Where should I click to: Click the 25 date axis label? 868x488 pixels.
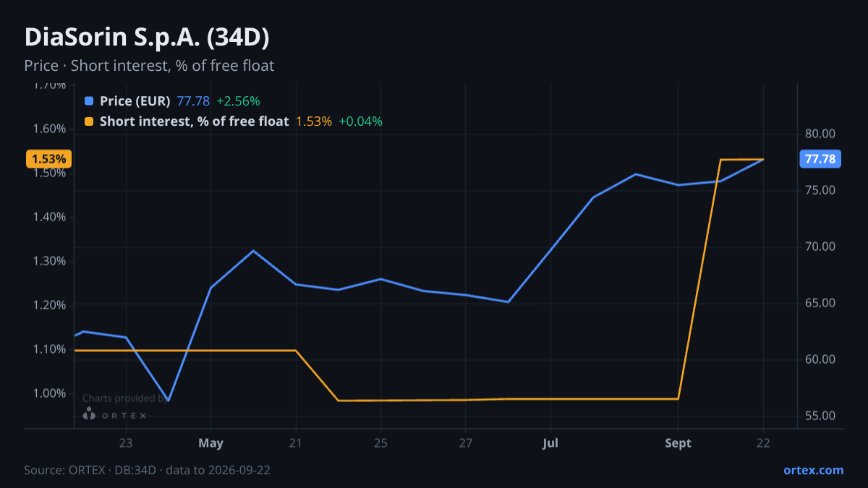pos(381,443)
